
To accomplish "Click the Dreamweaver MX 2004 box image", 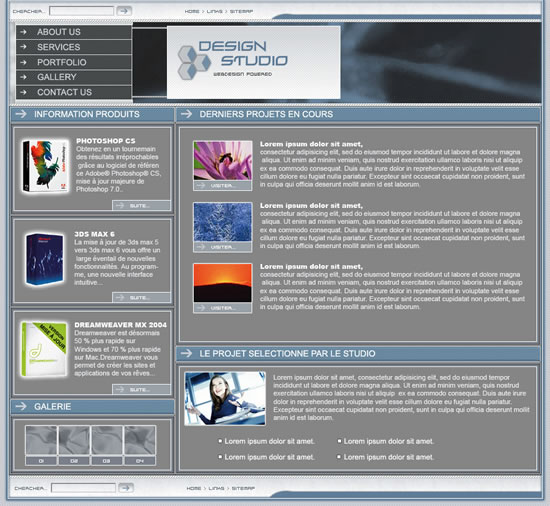I will (x=44, y=349).
